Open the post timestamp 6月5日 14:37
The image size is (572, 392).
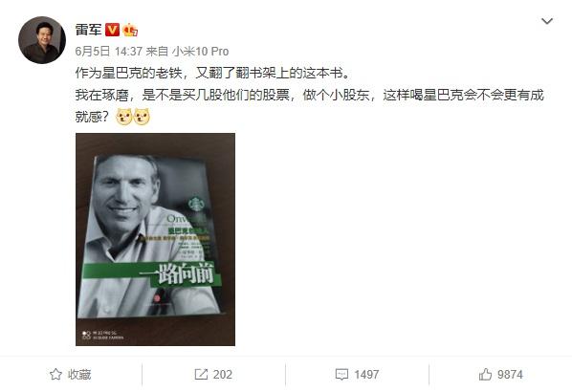tap(109, 52)
